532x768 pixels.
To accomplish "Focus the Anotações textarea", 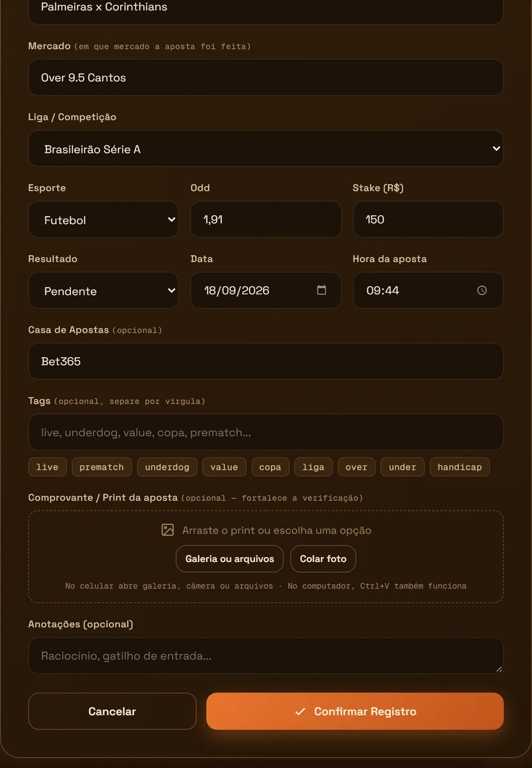I will click(266, 655).
